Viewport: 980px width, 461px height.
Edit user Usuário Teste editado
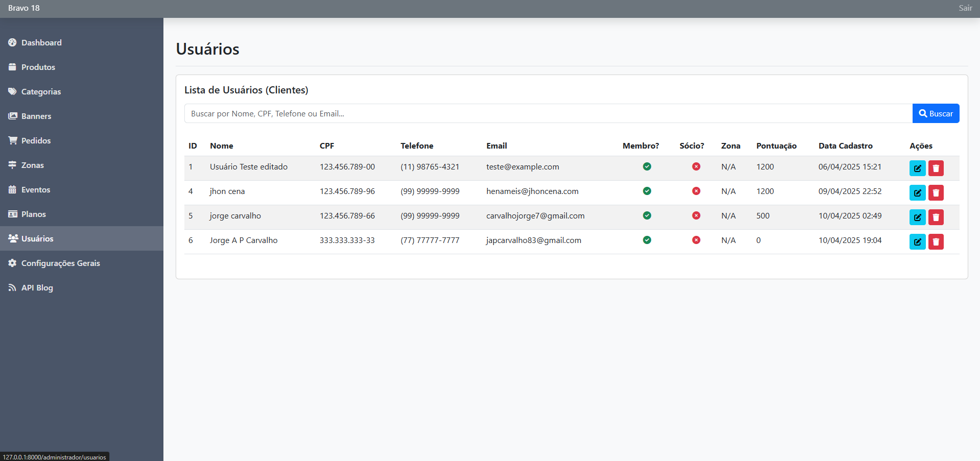917,168
